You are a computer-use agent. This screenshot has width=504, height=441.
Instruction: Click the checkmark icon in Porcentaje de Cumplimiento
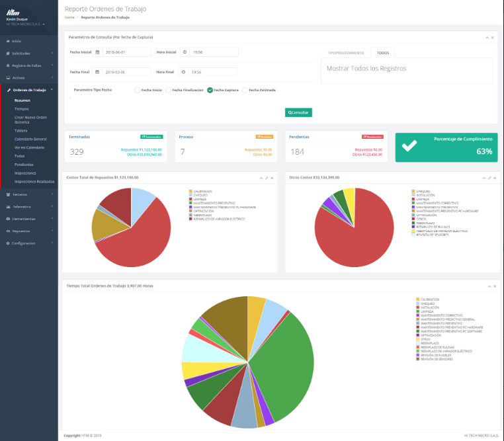coord(409,146)
